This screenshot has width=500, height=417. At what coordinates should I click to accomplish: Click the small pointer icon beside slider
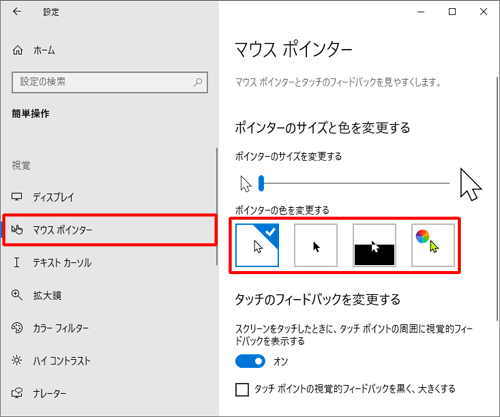pos(246,184)
